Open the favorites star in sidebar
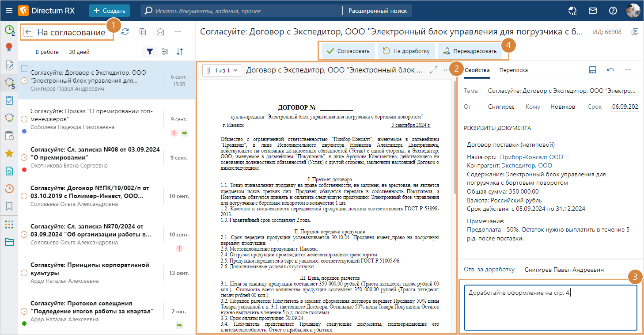The height and width of the screenshot is (335, 644). 9,153
